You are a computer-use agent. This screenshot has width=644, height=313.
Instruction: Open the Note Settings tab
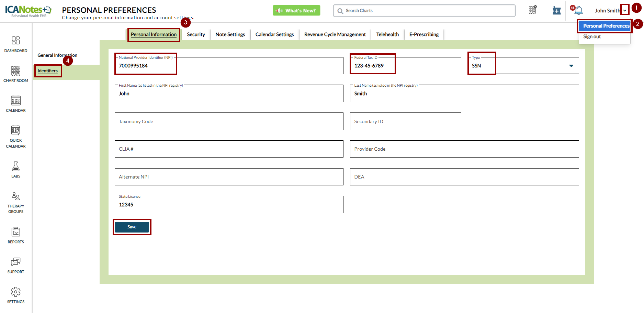(x=230, y=34)
